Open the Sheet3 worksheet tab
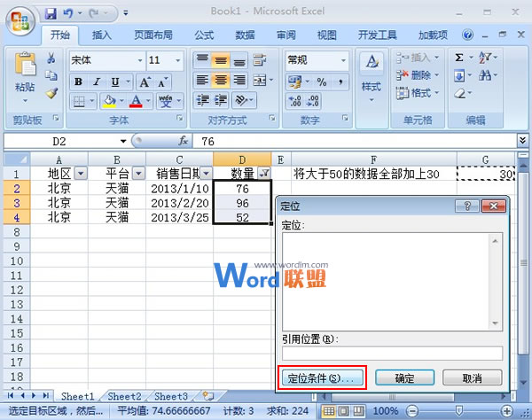The width and height of the screenshot is (532, 420). pos(171,396)
